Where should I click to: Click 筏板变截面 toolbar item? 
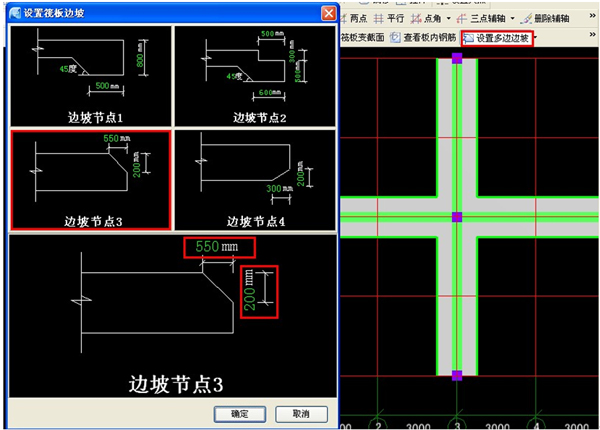(x=362, y=37)
